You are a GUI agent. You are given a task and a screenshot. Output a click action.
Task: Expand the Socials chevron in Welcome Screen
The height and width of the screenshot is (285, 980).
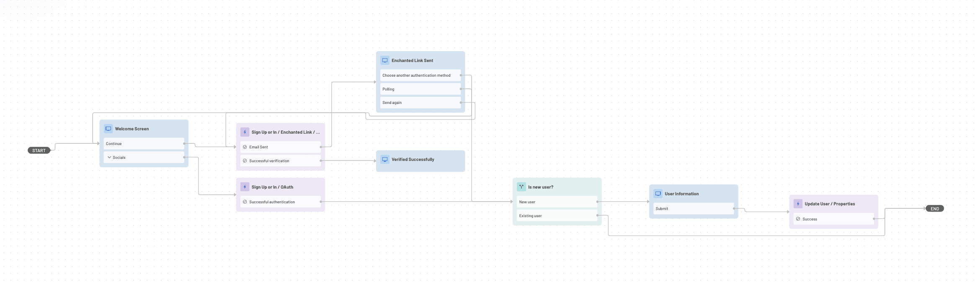[x=109, y=158]
